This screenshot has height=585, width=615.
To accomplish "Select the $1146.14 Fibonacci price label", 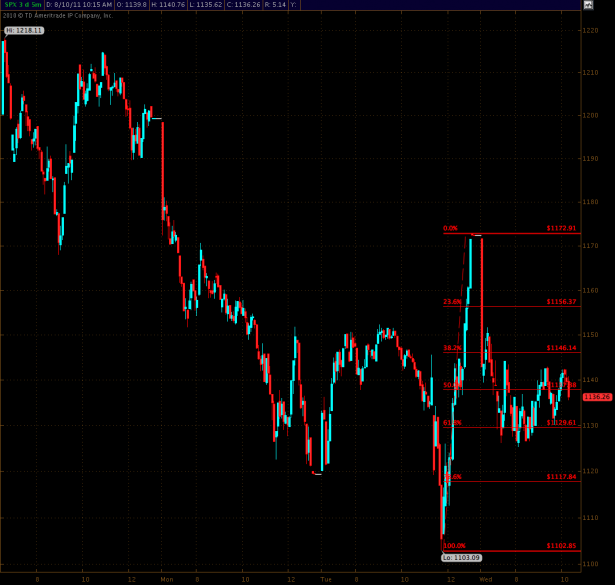I will [561, 348].
